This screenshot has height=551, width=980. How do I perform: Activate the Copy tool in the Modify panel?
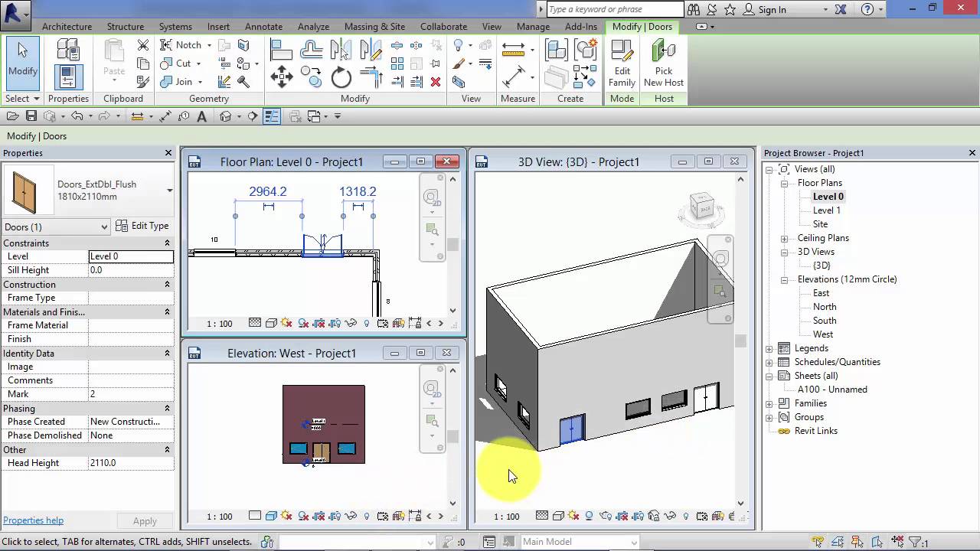tap(311, 77)
